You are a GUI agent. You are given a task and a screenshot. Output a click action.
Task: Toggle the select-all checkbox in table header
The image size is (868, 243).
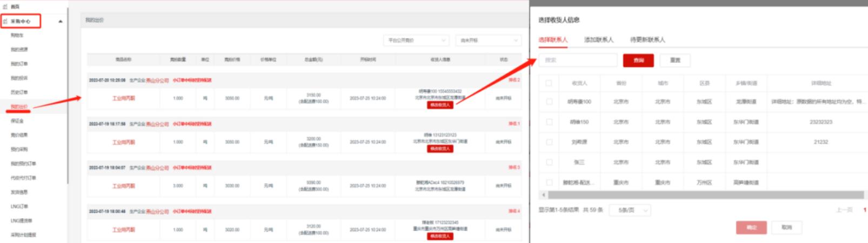pos(549,83)
